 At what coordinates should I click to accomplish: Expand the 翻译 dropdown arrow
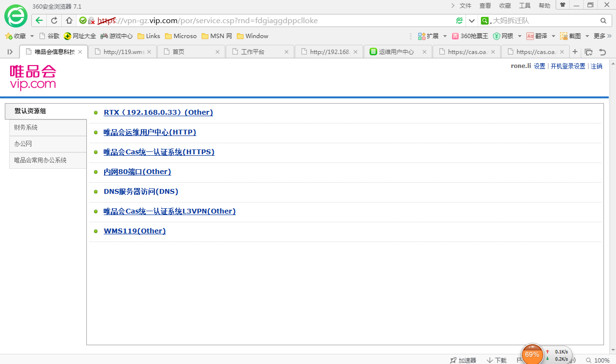pyautogui.click(x=554, y=36)
